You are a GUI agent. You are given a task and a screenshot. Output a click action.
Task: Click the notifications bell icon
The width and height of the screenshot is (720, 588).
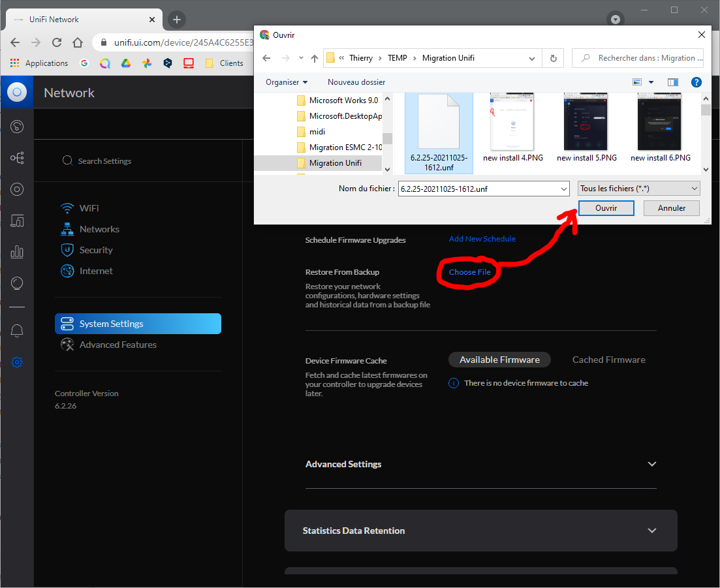pos(18,331)
